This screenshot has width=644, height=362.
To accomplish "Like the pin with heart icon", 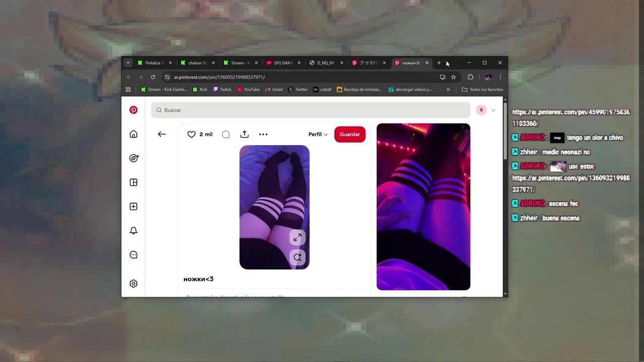I will coord(191,134).
